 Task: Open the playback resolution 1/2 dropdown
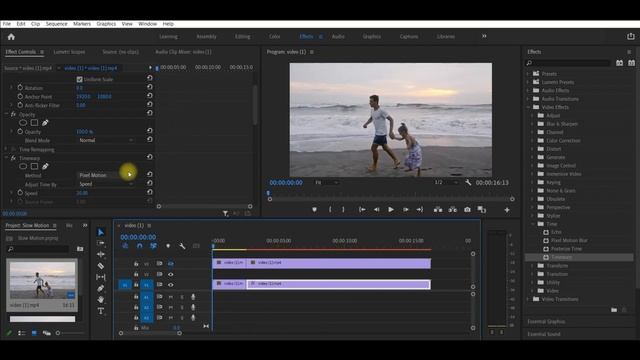pos(446,182)
